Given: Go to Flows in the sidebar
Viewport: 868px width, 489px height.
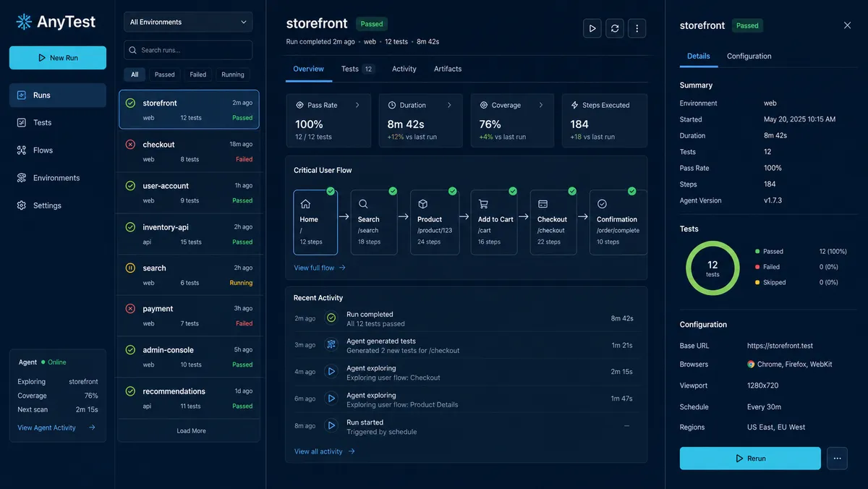Looking at the screenshot, I should click(x=58, y=150).
